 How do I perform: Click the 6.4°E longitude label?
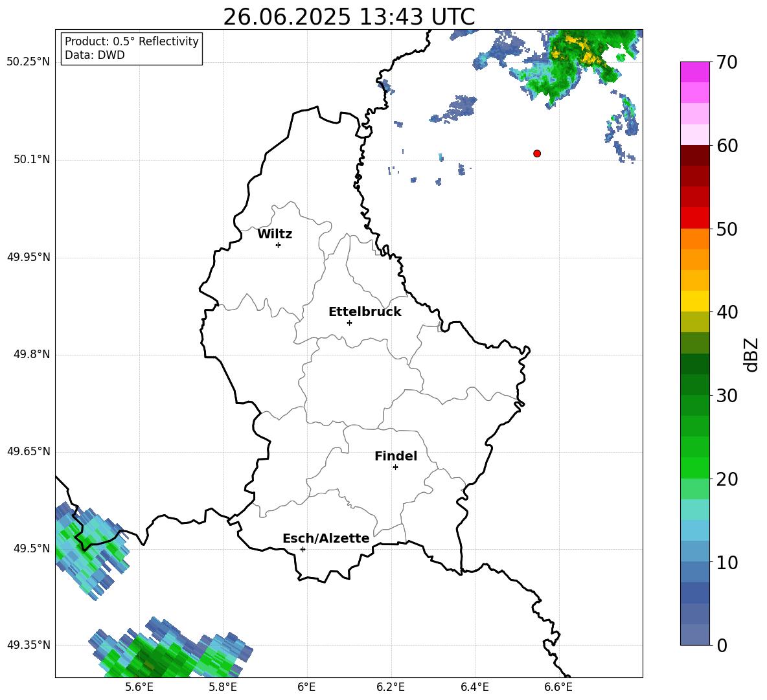(x=474, y=687)
